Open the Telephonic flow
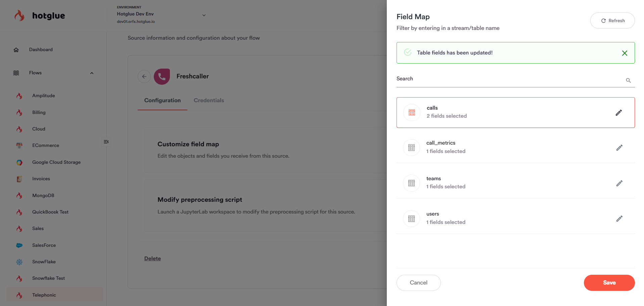This screenshot has width=644, height=306. click(55, 295)
